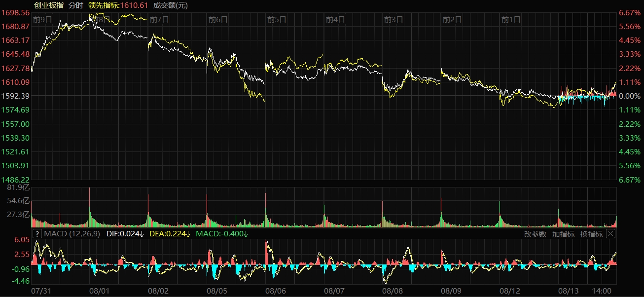Click the 08/13 date label
The width and height of the screenshot is (644, 297).
click(x=569, y=292)
